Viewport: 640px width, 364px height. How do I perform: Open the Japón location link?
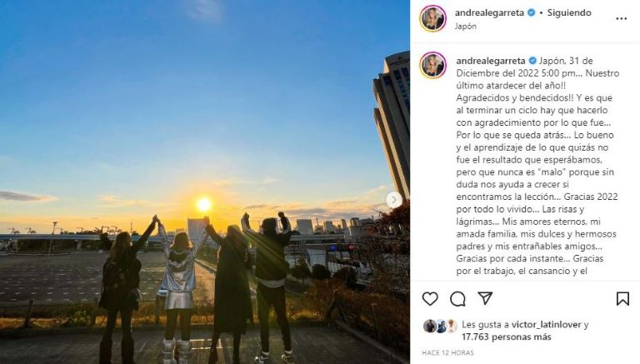click(465, 26)
